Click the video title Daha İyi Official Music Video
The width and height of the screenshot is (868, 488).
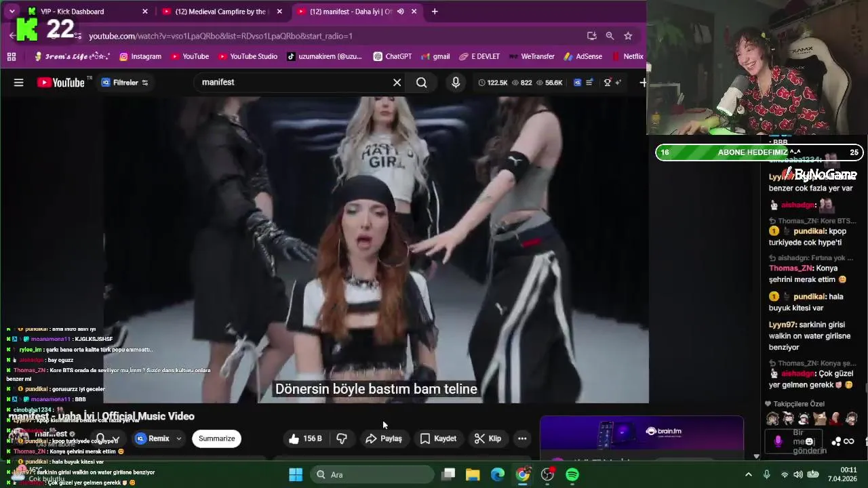tap(102, 416)
